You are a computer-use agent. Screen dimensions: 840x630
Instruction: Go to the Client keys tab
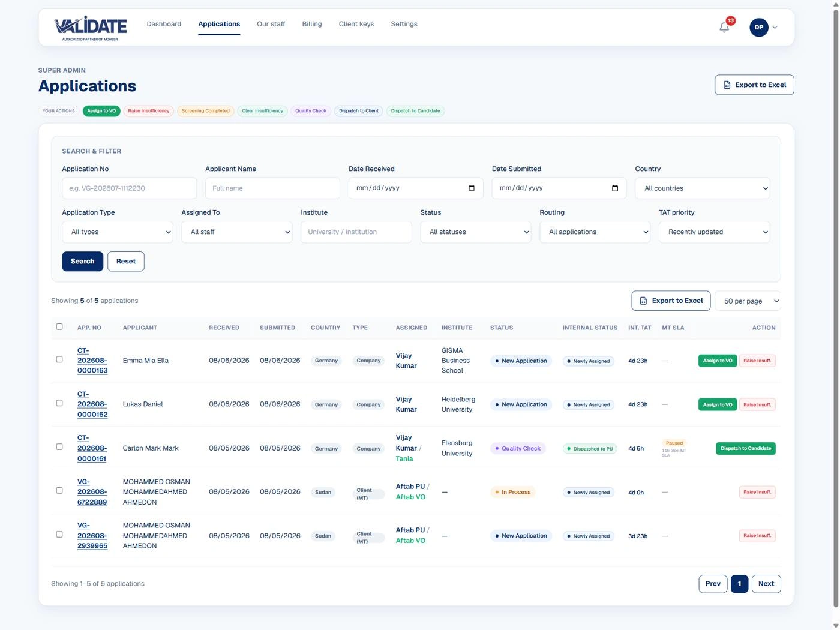[x=356, y=24]
